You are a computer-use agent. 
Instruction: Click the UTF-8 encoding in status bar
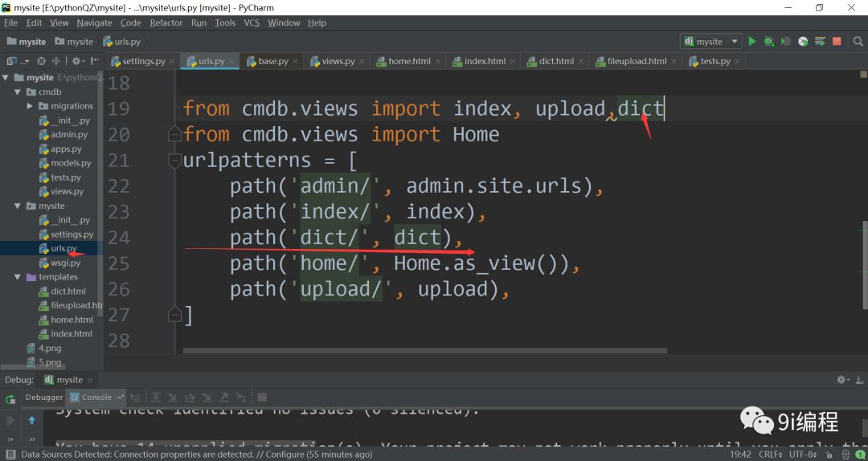pyautogui.click(x=803, y=455)
